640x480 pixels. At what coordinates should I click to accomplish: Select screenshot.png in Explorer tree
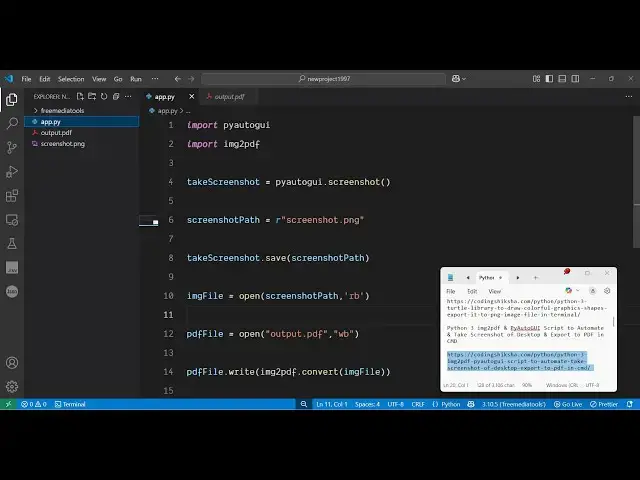tap(82, 144)
